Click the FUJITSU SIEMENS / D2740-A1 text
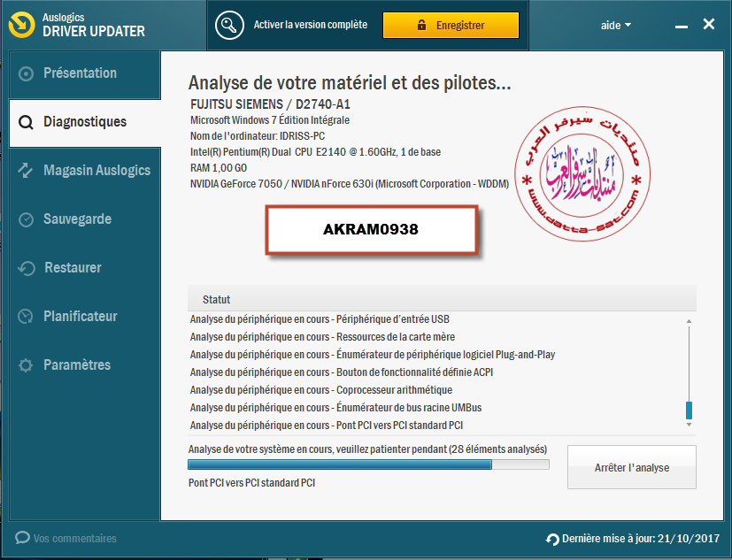Screen dimensions: 732x560 [x=270, y=104]
